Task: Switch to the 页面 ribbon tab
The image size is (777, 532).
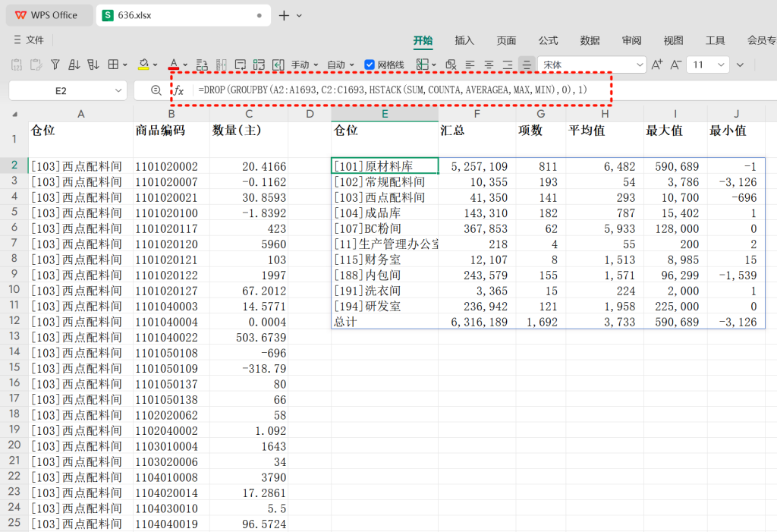Action: click(506, 40)
